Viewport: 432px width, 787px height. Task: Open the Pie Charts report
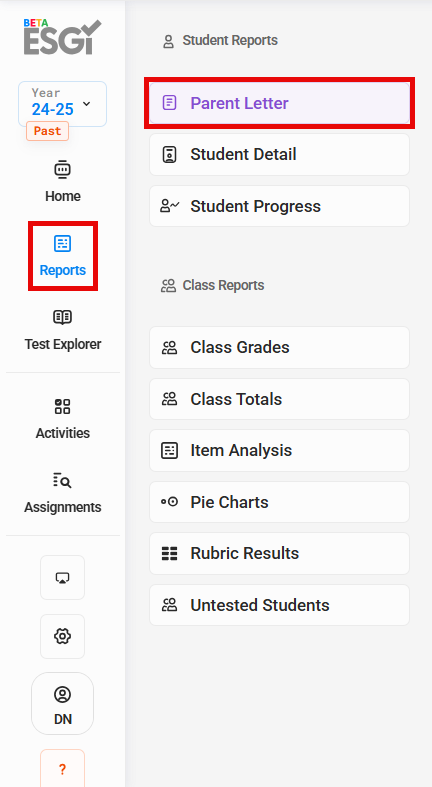tap(279, 502)
